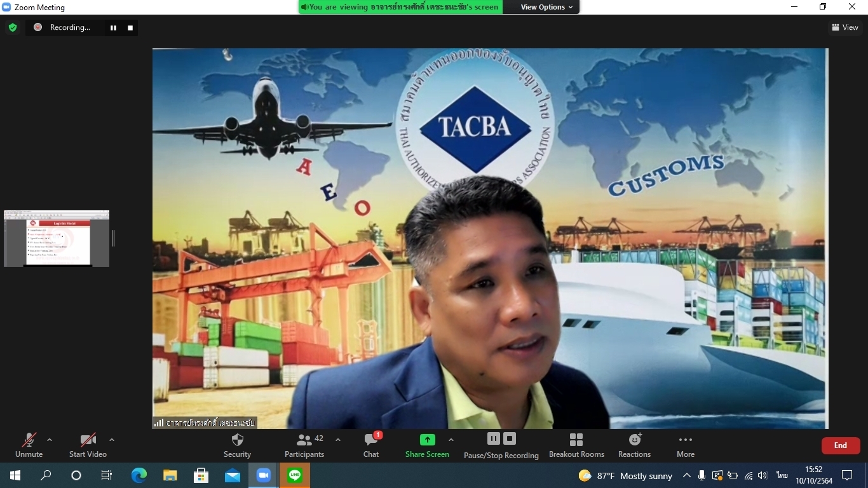868x488 pixels.
Task: Expand video options arrow beside Start Video
Action: coord(112,440)
